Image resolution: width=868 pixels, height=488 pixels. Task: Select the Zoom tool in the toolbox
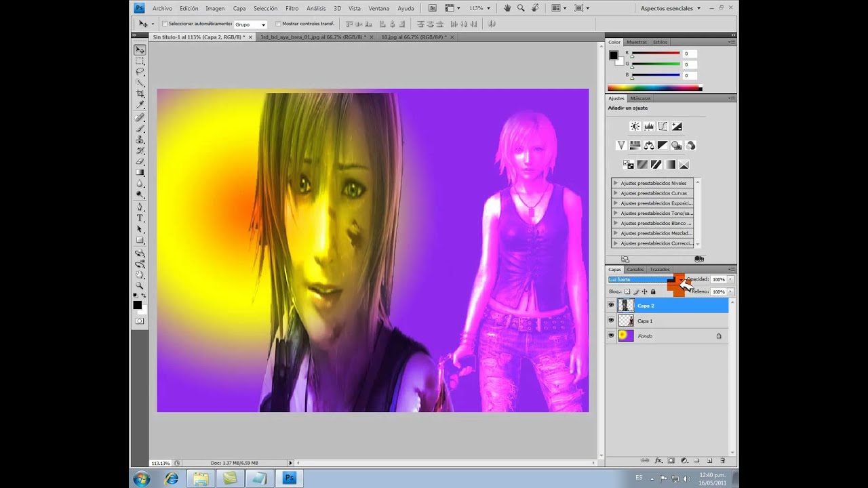140,286
